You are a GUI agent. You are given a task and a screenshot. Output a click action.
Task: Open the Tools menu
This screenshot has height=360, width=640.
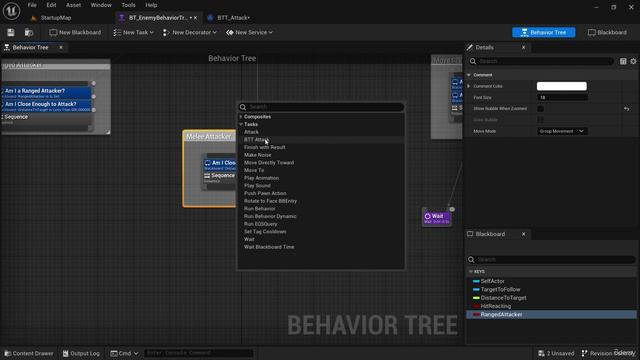(x=128, y=5)
